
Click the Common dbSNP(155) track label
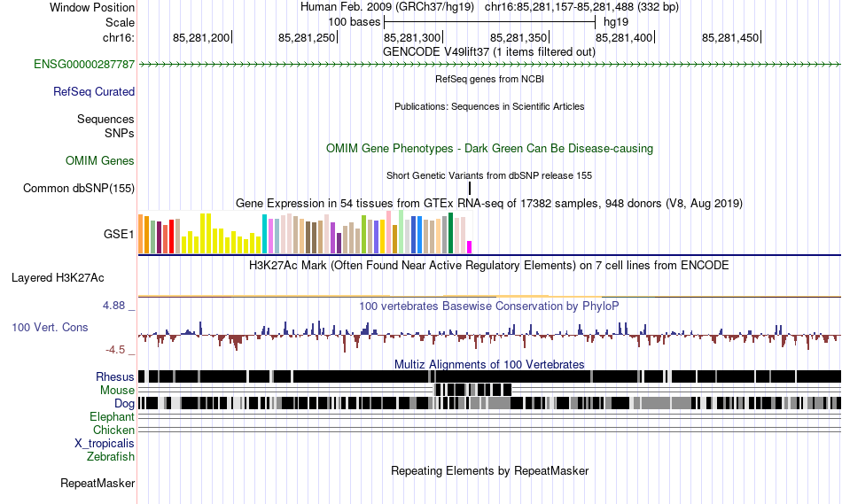coord(79,189)
